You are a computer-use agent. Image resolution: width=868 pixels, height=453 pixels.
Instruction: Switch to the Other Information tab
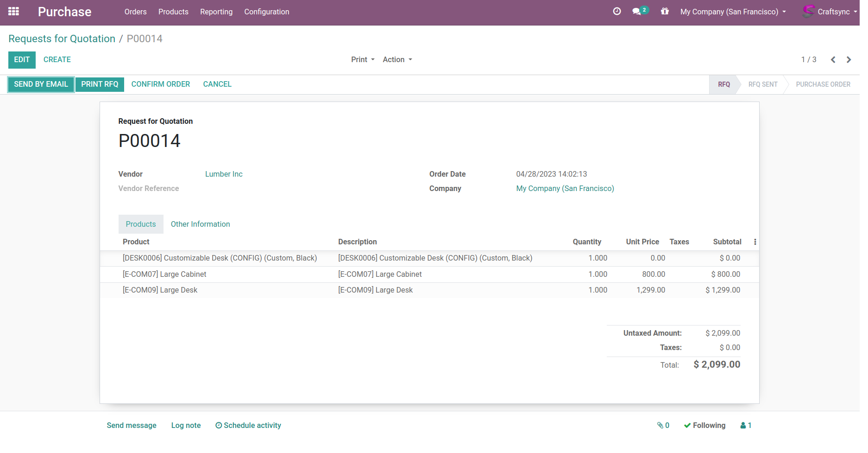(x=200, y=224)
